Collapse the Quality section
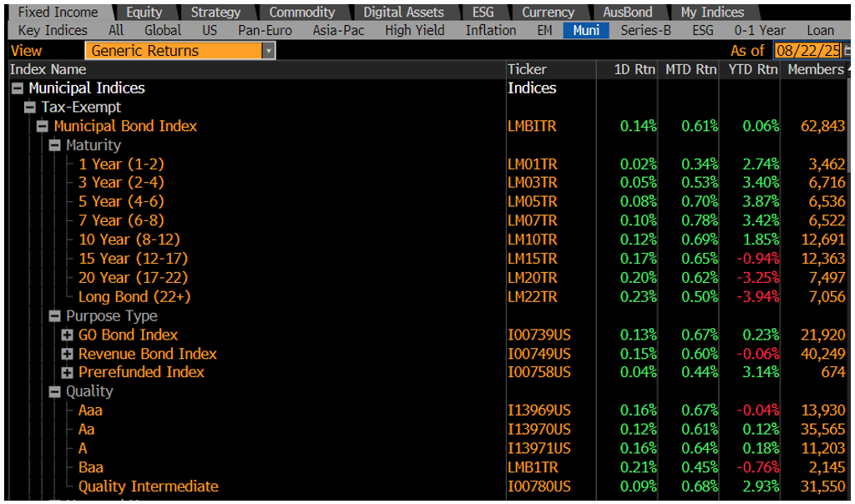The width and height of the screenshot is (855, 504). click(55, 392)
